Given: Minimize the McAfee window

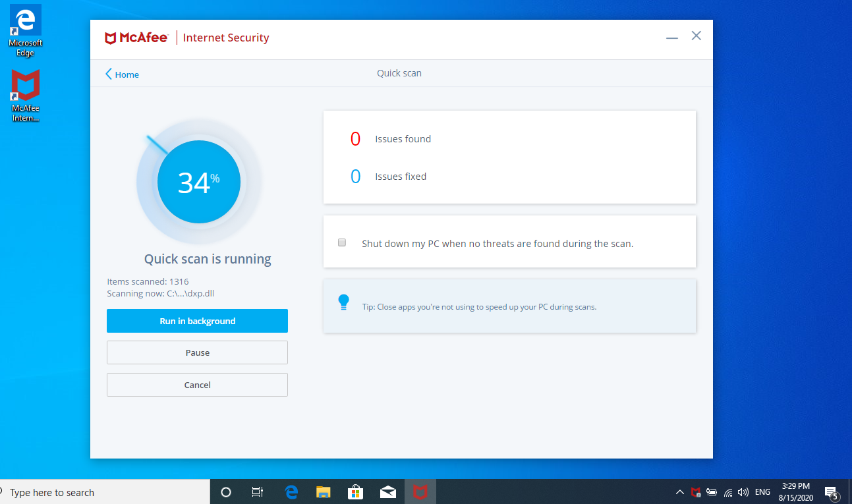Looking at the screenshot, I should (x=672, y=38).
